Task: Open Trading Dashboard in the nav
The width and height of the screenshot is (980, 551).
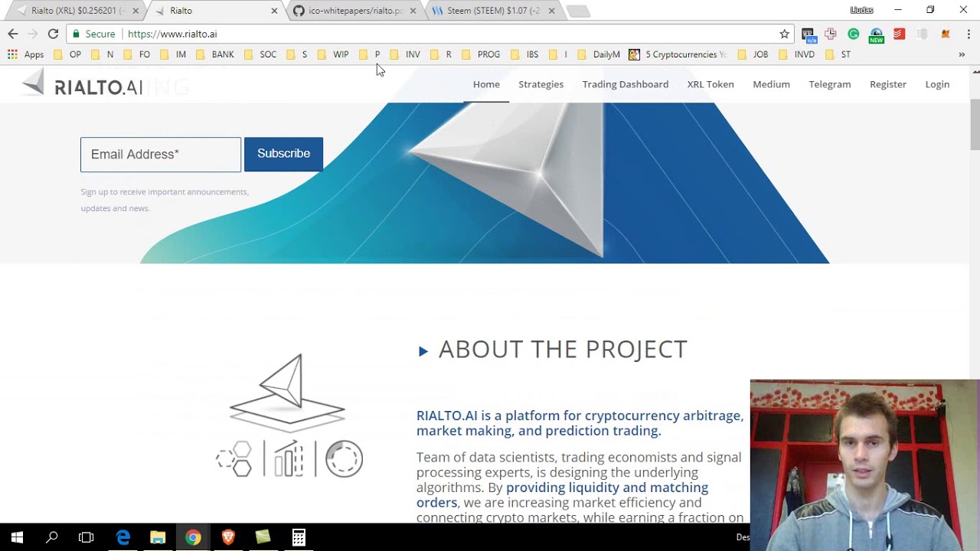Action: 626,84
